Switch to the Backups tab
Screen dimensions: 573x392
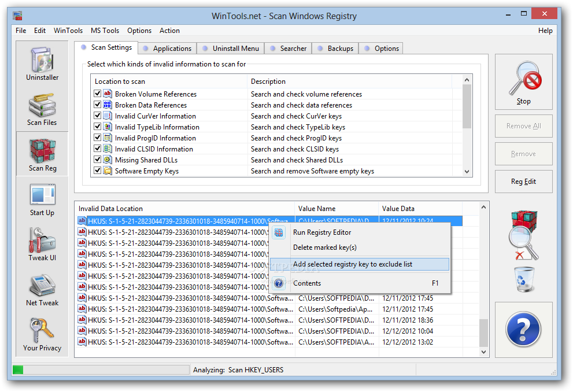click(335, 48)
